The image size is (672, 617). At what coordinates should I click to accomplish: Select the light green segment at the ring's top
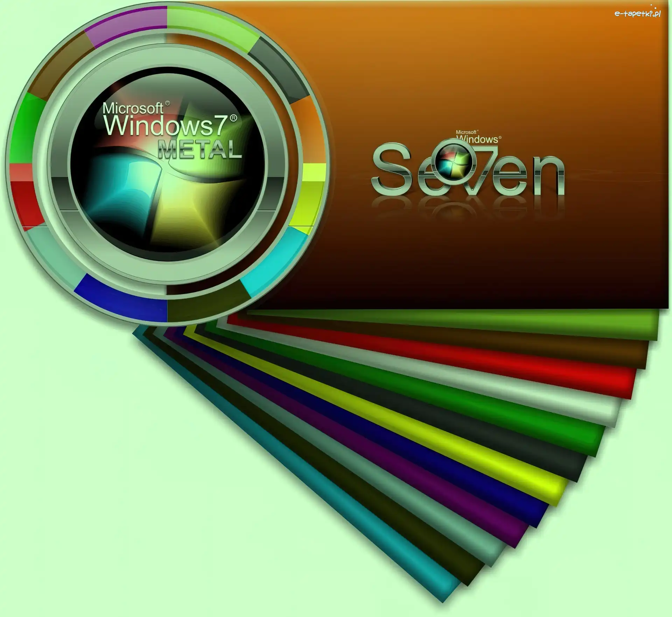click(x=212, y=28)
